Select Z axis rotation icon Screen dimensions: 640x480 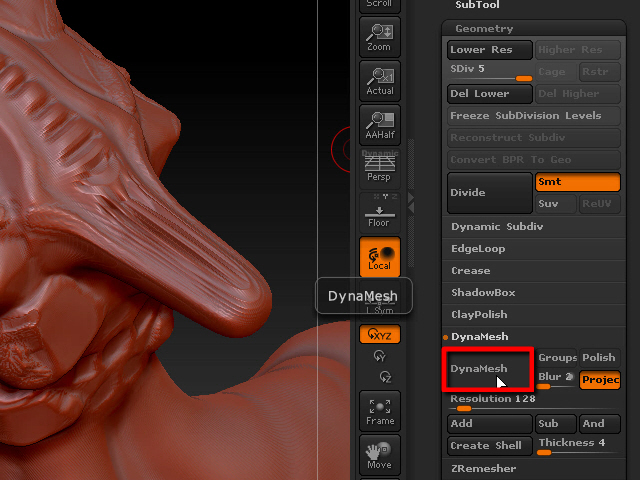click(x=385, y=376)
